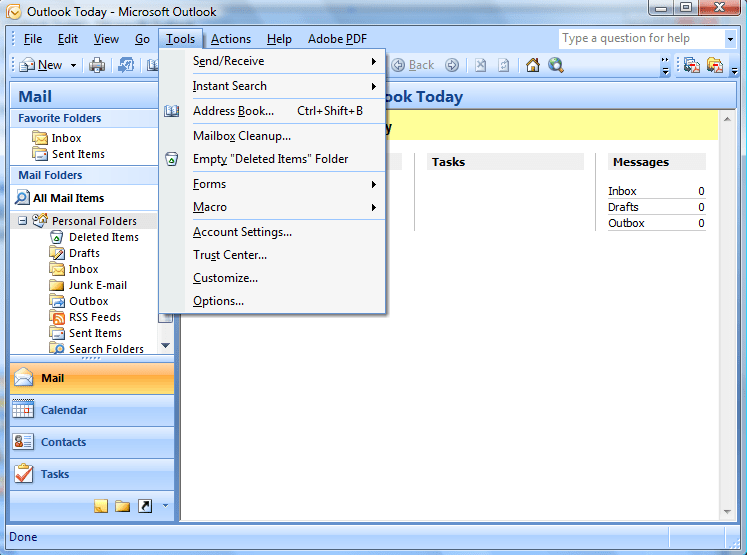Viewport: 747px width, 555px height.
Task: Click the Address Book icon in the Tools menu
Action: [x=172, y=111]
